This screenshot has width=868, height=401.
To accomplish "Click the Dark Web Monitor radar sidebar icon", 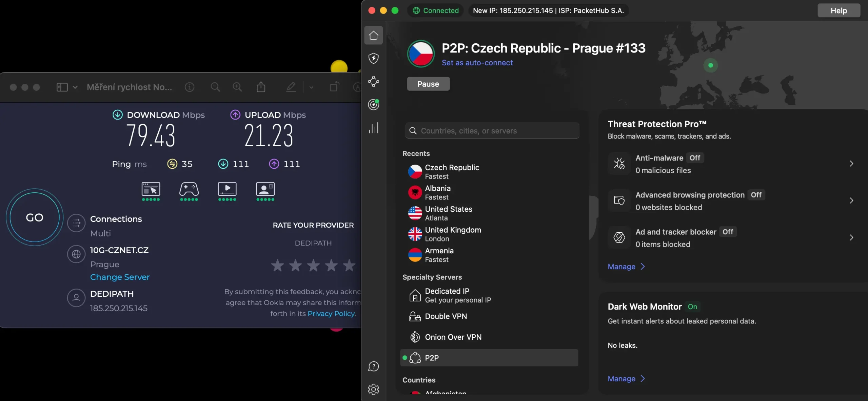I will click(x=373, y=104).
